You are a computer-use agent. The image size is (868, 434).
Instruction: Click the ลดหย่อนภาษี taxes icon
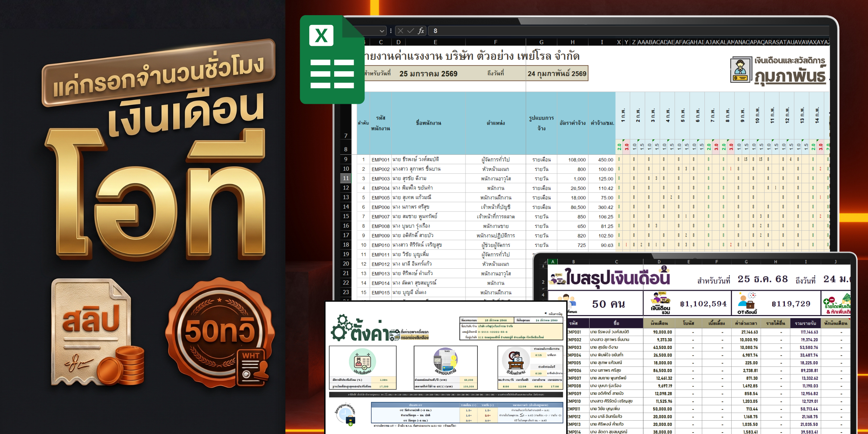click(445, 361)
